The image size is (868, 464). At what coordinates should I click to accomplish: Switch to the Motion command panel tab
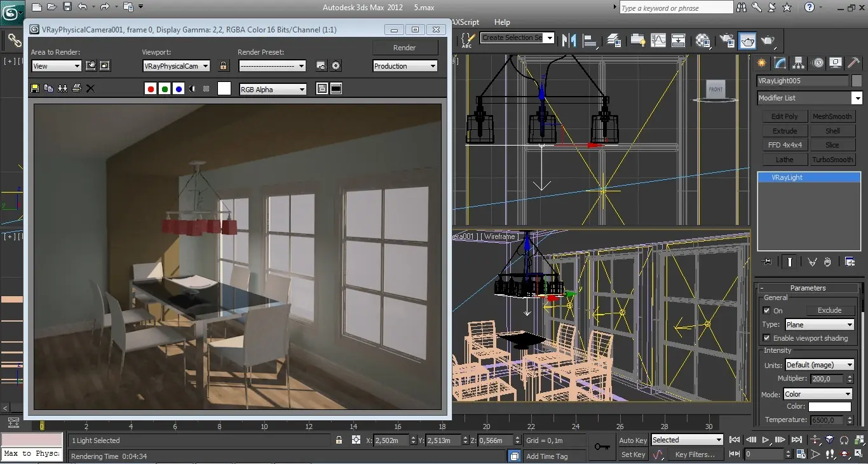818,63
